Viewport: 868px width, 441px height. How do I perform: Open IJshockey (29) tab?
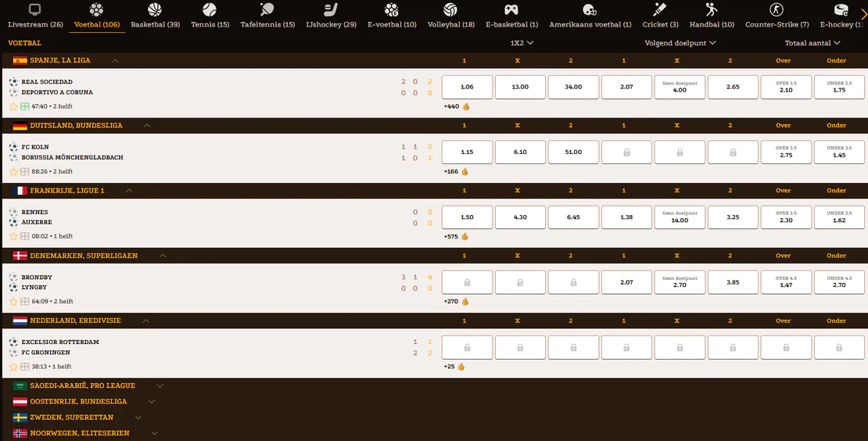(331, 16)
